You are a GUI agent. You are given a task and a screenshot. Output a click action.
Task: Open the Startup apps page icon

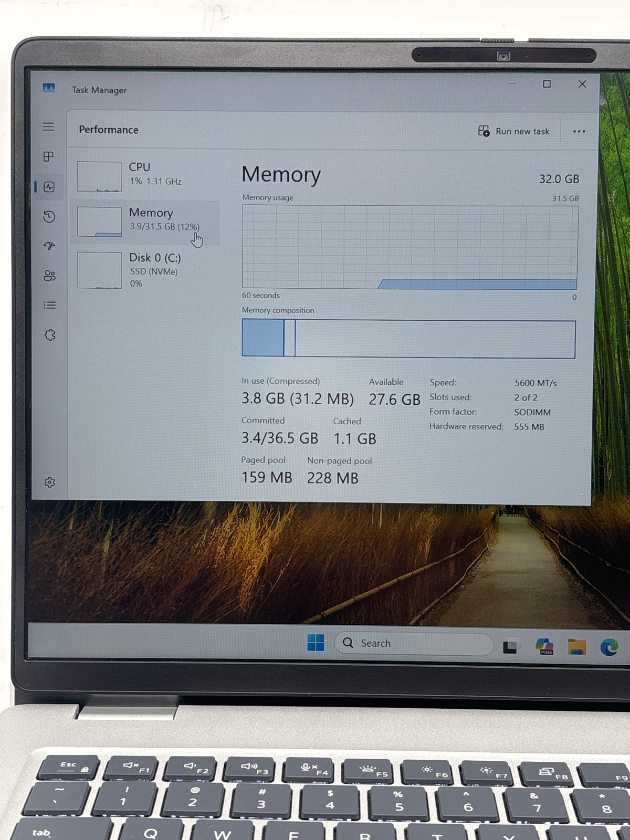[50, 246]
